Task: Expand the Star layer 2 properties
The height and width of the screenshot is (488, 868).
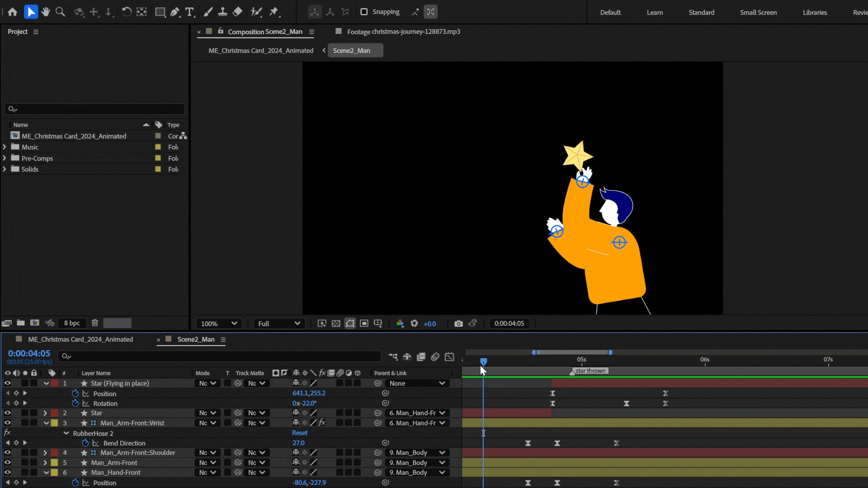Action: tap(45, 413)
